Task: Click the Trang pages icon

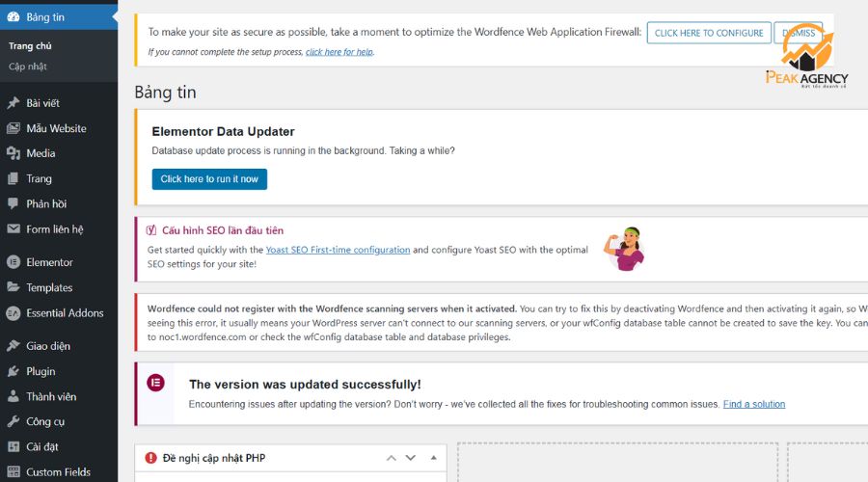Action: [x=14, y=178]
